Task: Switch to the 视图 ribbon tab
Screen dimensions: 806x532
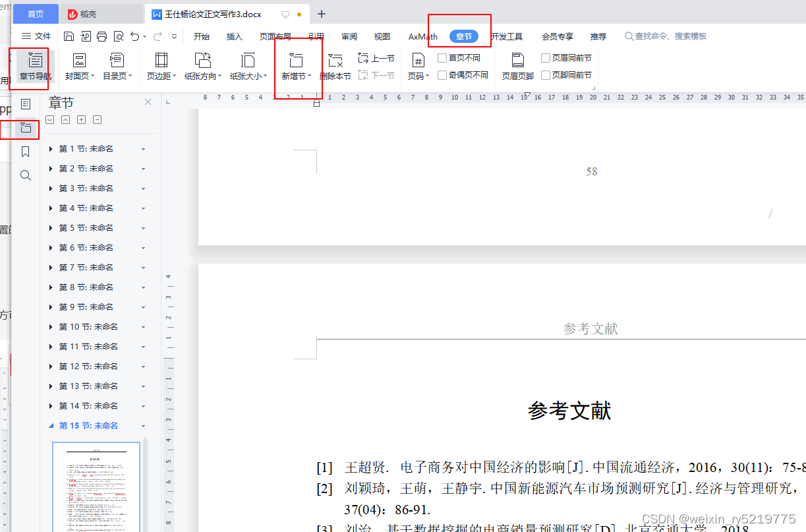Action: point(382,36)
